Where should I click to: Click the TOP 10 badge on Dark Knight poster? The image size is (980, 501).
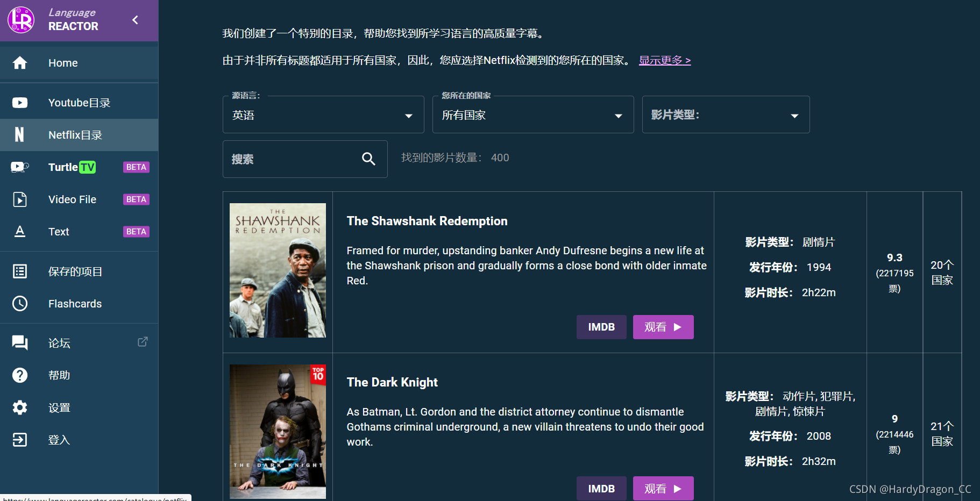click(318, 374)
